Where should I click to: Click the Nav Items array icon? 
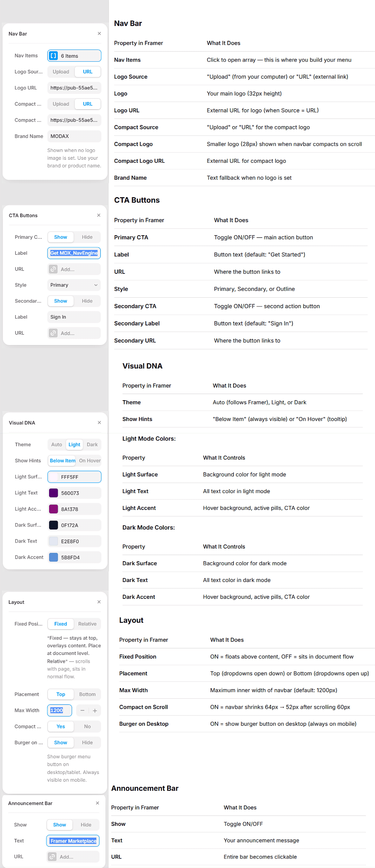(x=53, y=56)
